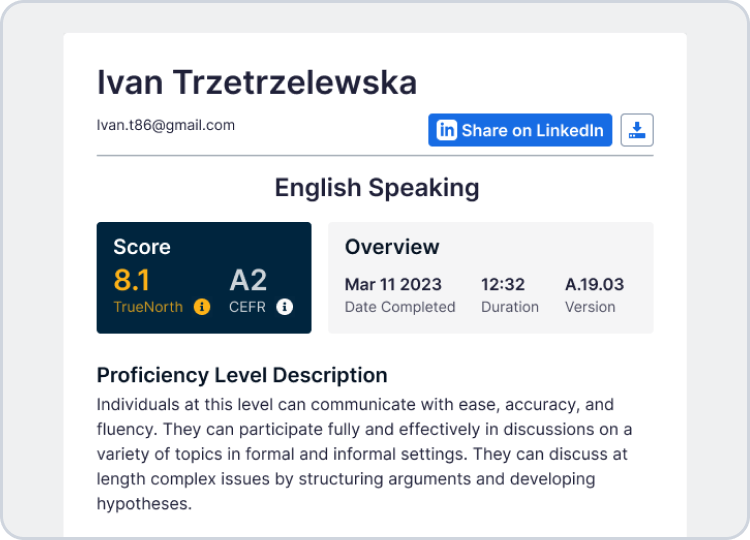Click the A2 CEFR level
This screenshot has width=750, height=540.
[x=248, y=280]
